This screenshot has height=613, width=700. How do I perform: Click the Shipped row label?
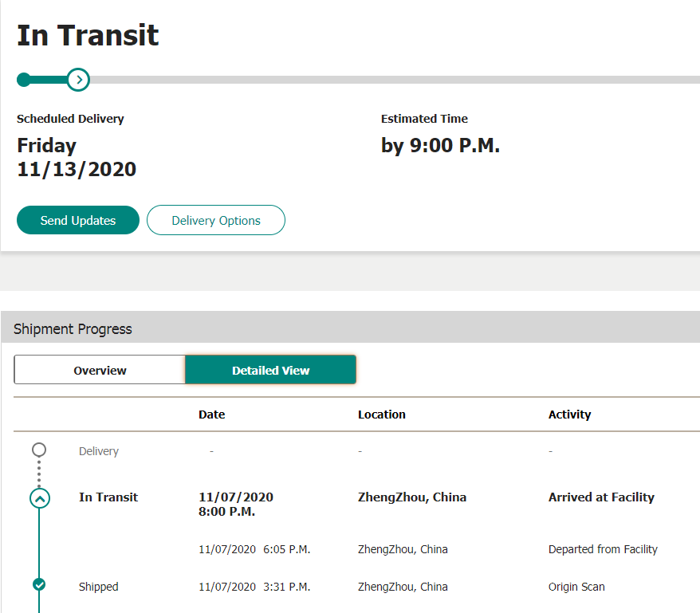98,587
